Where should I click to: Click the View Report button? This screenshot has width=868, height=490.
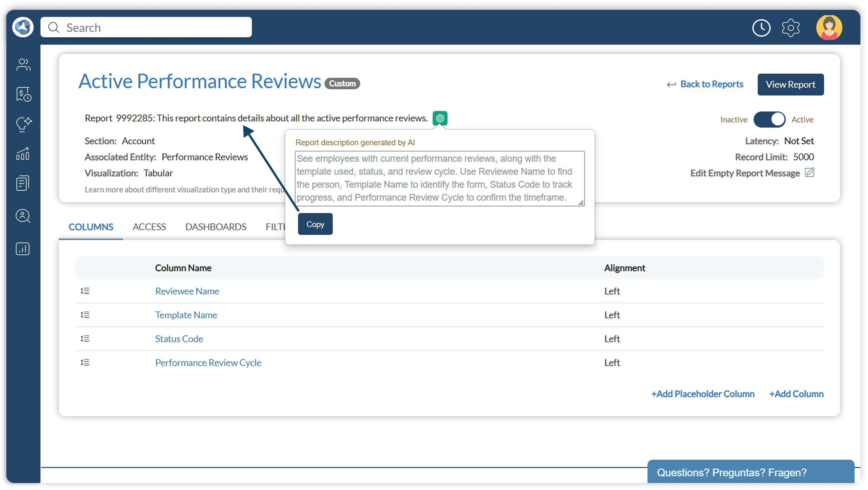[790, 84]
